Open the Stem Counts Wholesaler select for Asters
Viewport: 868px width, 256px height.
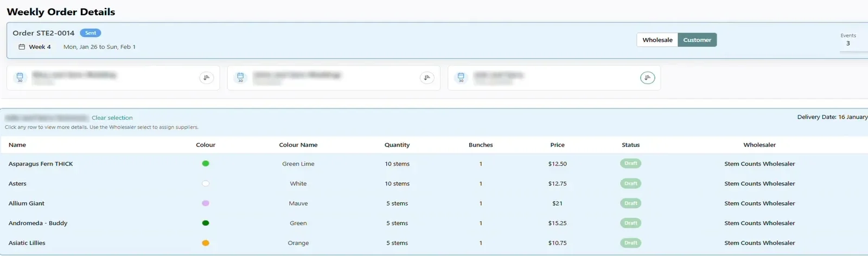click(759, 184)
